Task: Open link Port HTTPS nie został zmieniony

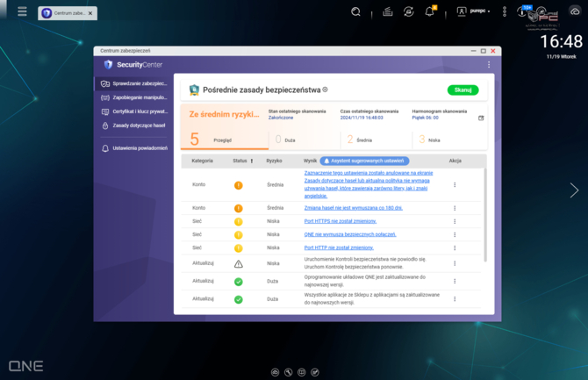Action: coord(341,221)
